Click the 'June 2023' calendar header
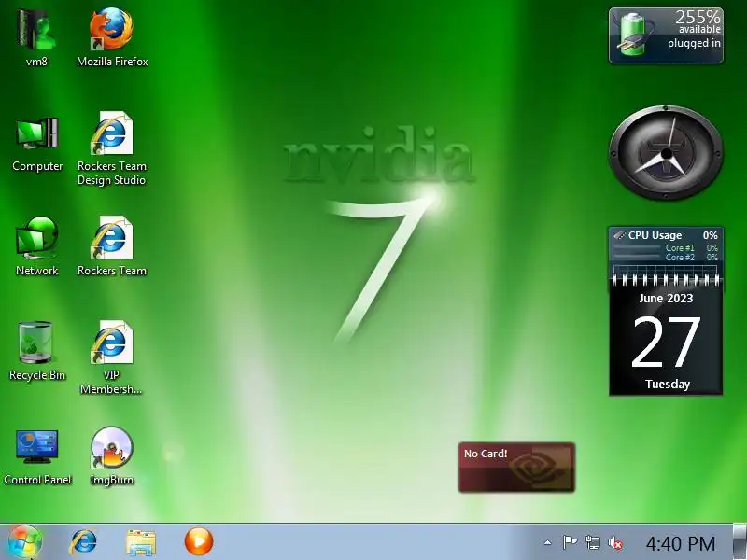The image size is (747, 560). coord(666,299)
